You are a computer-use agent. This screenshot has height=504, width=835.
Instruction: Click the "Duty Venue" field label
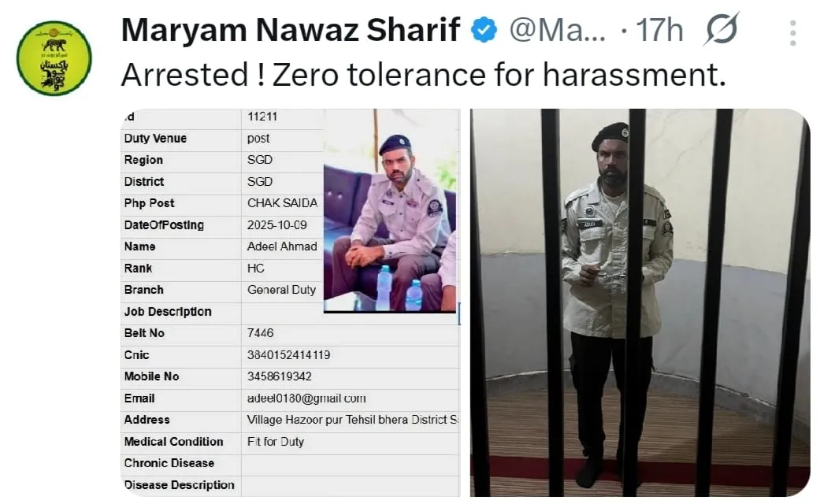pos(155,139)
